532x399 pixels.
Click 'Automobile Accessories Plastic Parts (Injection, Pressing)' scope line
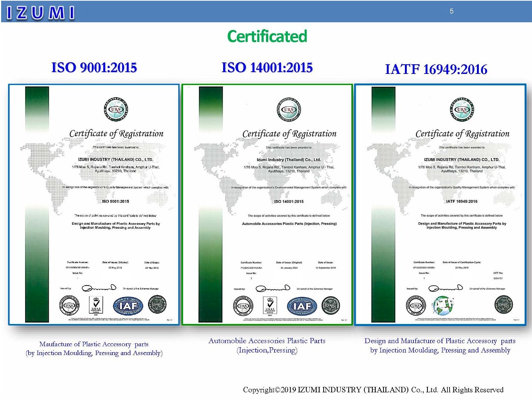(x=289, y=224)
